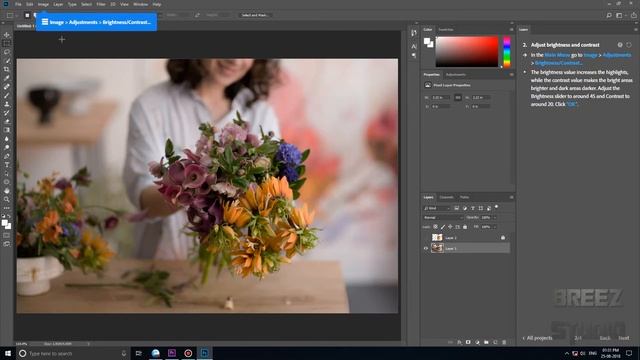Click the Brightness/Contrast link in Learn panel
This screenshot has width=640, height=360.
click(558, 63)
